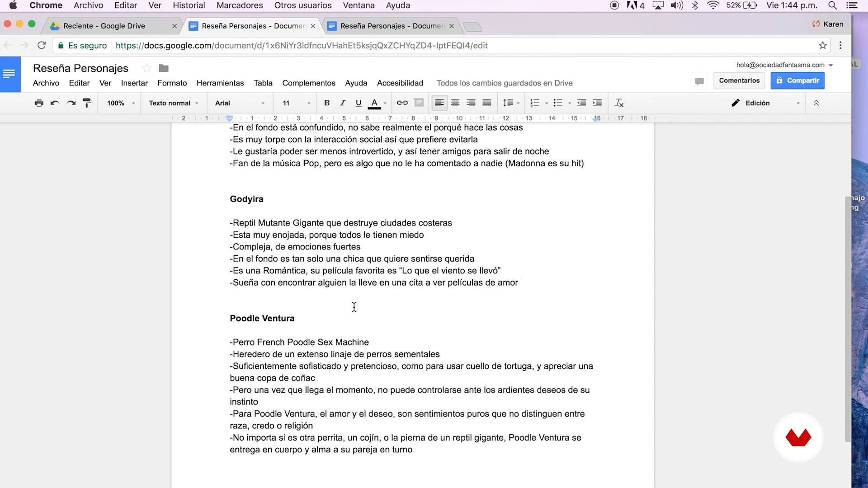Open the Formato menu

click(x=172, y=83)
